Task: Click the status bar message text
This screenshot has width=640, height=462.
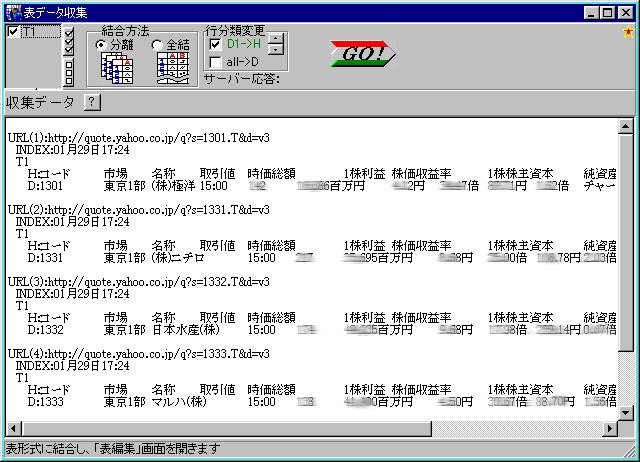Action: tap(113, 449)
